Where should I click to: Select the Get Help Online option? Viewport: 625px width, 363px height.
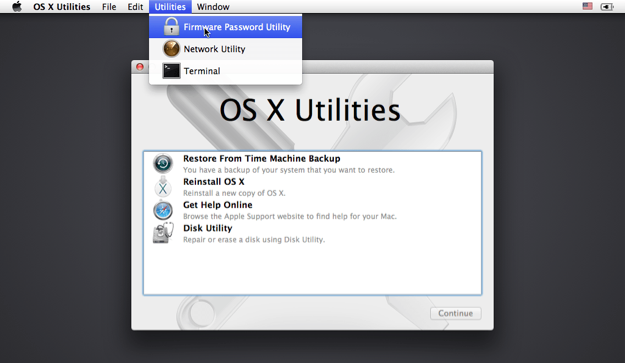(312, 210)
